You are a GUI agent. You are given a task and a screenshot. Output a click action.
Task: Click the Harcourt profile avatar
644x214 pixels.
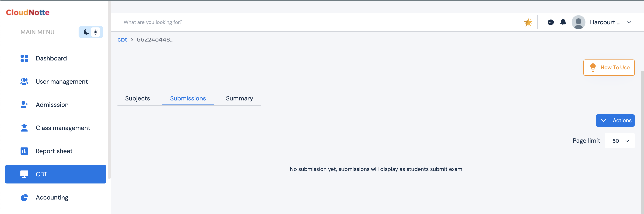click(578, 22)
